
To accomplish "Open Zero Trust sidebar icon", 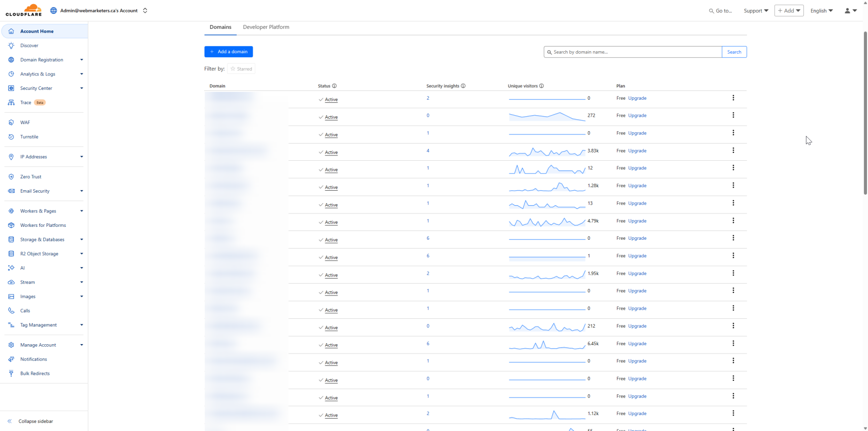I will click(11, 177).
